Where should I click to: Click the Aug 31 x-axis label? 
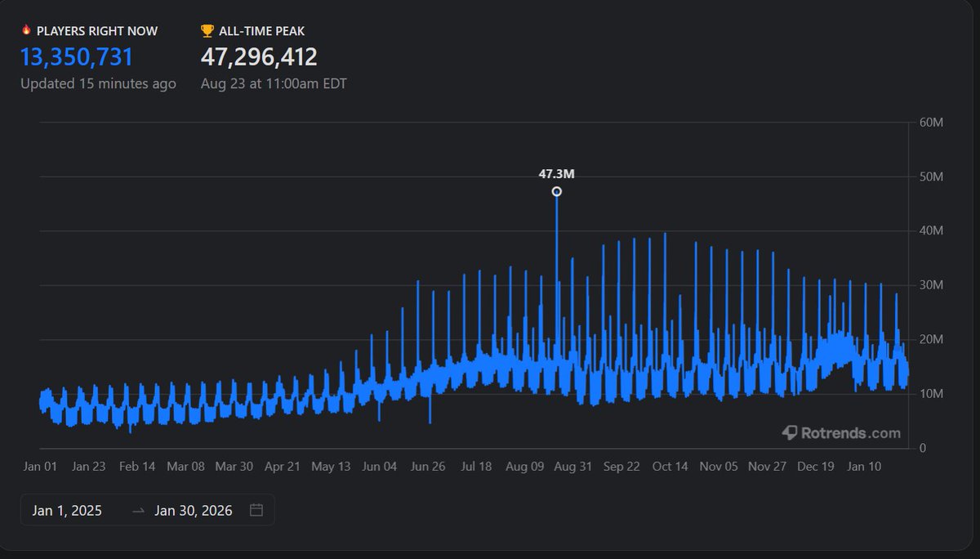[573, 467]
